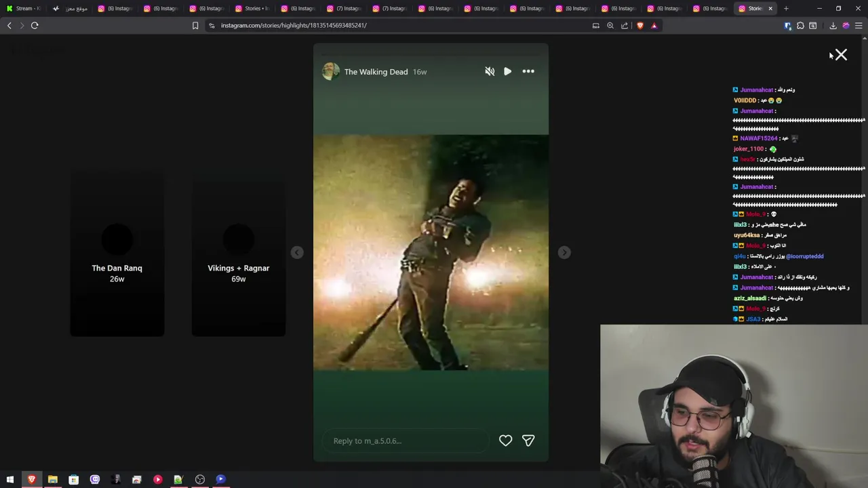Click the instagram.com address bar URL
This screenshot has height=488, width=868.
click(x=294, y=26)
